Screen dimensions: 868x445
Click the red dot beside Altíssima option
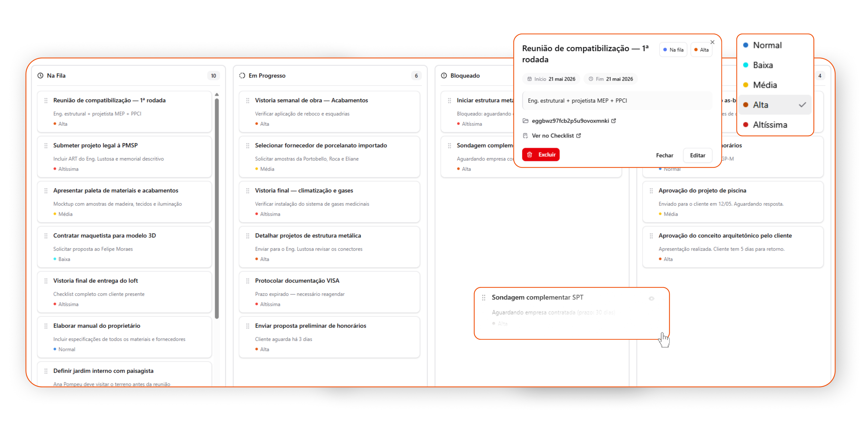[746, 125]
